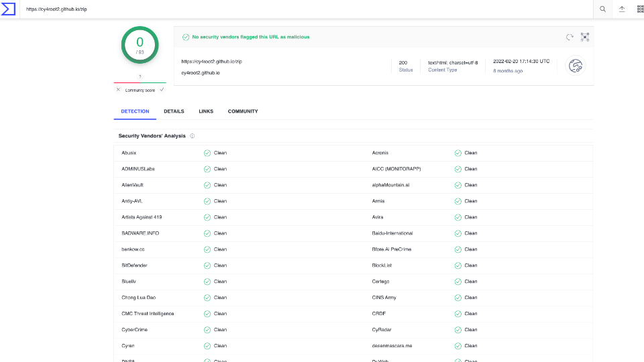Click the desenmascara.me vendor name
Image resolution: width=644 pixels, height=362 pixels.
click(x=392, y=346)
